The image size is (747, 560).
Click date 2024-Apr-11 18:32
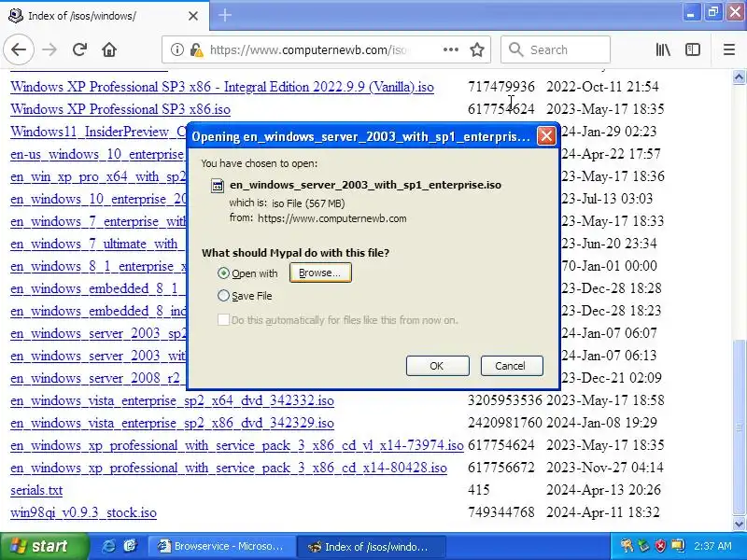602,512
